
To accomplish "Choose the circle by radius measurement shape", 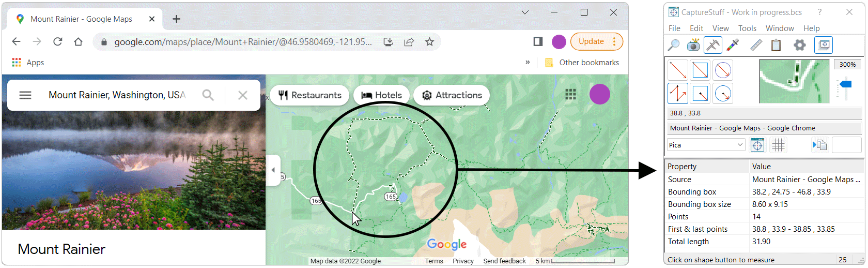I will (x=723, y=94).
